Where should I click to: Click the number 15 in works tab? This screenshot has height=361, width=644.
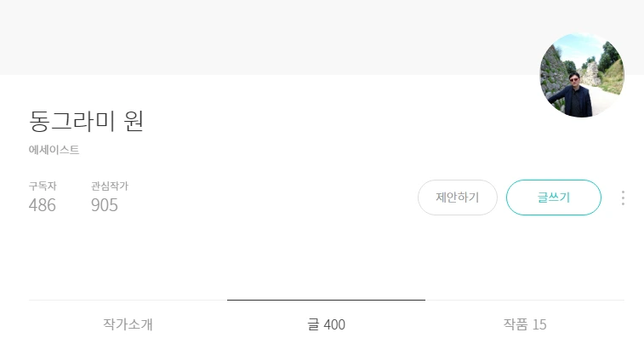point(539,324)
